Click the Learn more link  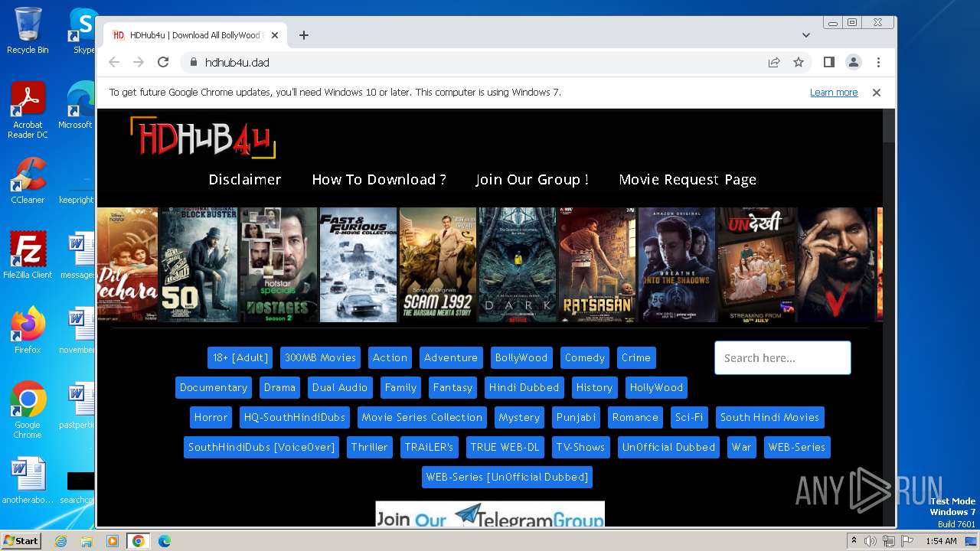pos(834,93)
